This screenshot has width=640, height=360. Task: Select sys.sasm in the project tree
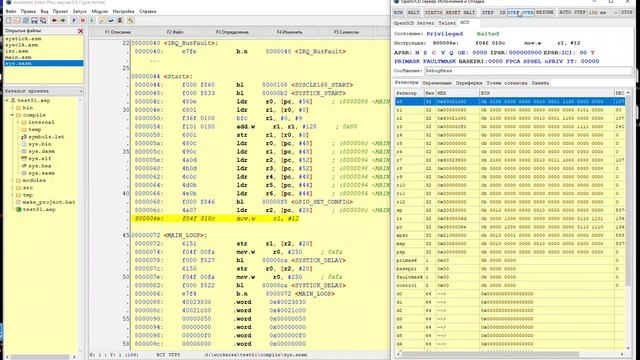click(x=42, y=173)
